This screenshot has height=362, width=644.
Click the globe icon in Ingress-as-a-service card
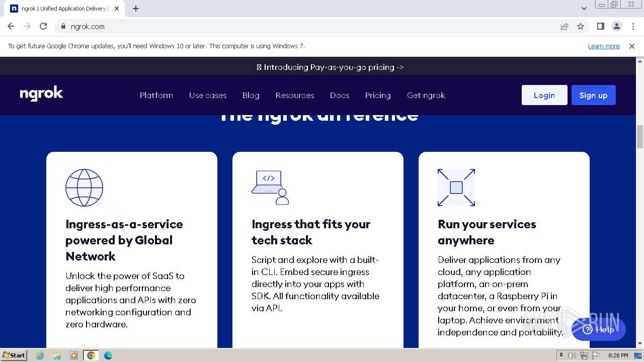point(85,188)
